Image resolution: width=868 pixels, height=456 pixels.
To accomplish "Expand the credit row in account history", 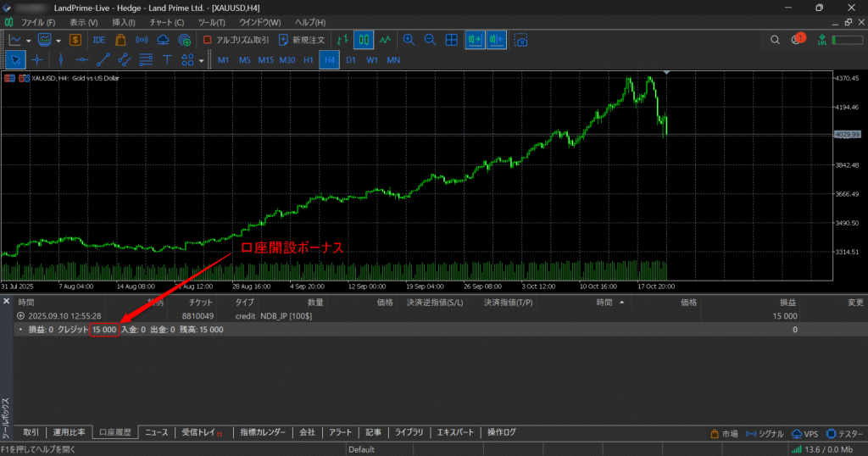I will pos(20,315).
